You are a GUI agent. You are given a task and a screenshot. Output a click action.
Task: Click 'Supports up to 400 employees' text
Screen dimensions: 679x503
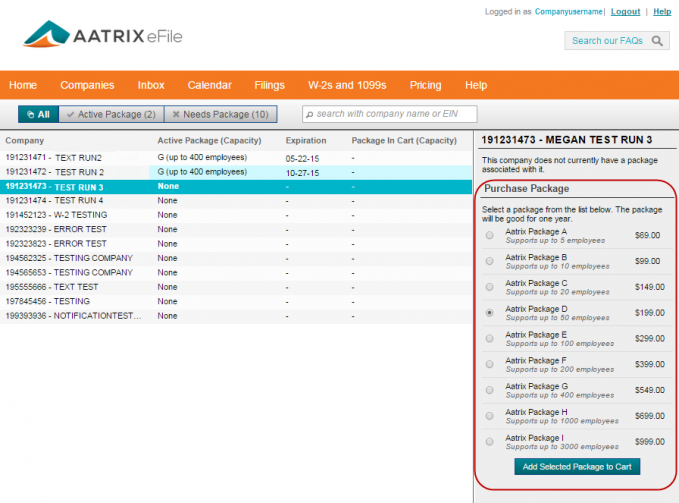point(559,395)
